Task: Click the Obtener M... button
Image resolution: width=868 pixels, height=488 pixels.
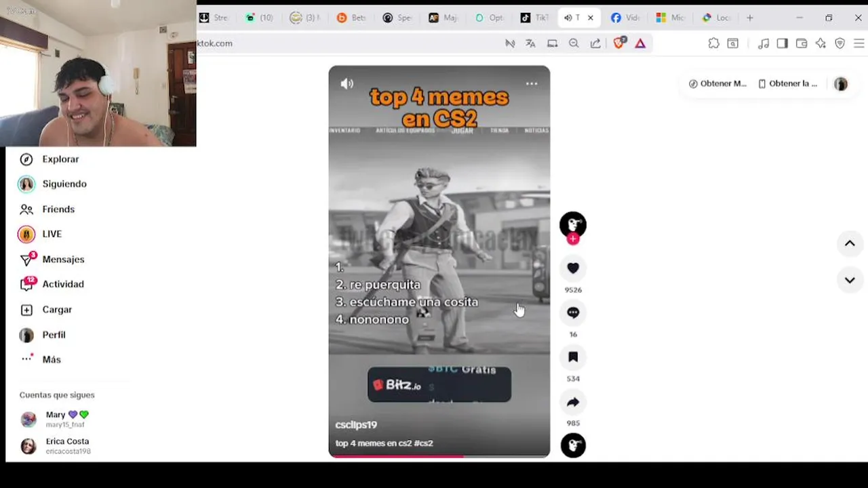Action: click(717, 83)
